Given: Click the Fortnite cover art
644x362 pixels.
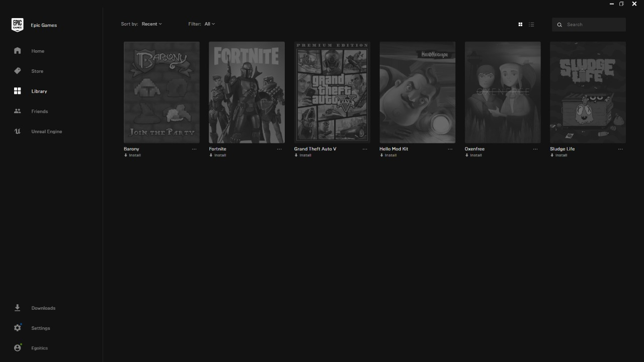Looking at the screenshot, I should coord(247,93).
